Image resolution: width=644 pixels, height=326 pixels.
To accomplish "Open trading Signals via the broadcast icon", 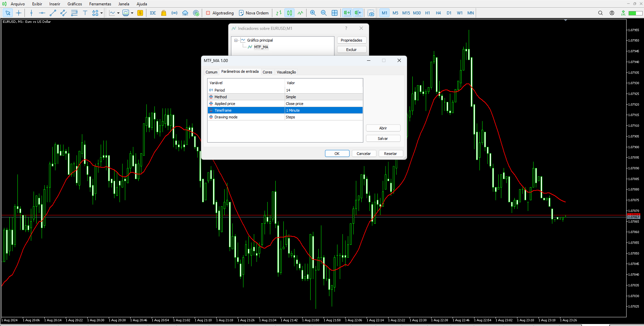I will coord(174,13).
